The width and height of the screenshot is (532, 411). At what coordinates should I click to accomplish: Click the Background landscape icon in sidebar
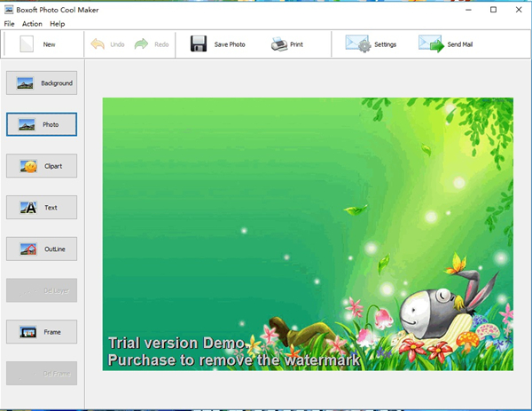25,83
